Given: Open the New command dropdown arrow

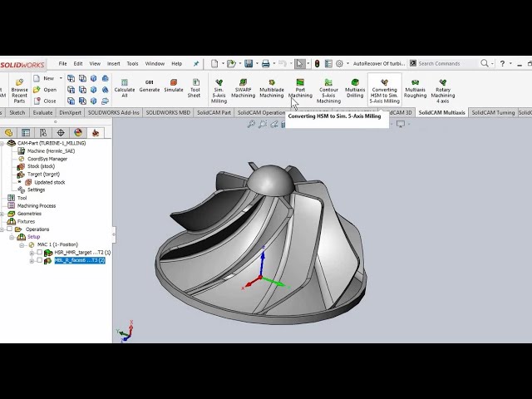Looking at the screenshot, I should pos(61,78).
